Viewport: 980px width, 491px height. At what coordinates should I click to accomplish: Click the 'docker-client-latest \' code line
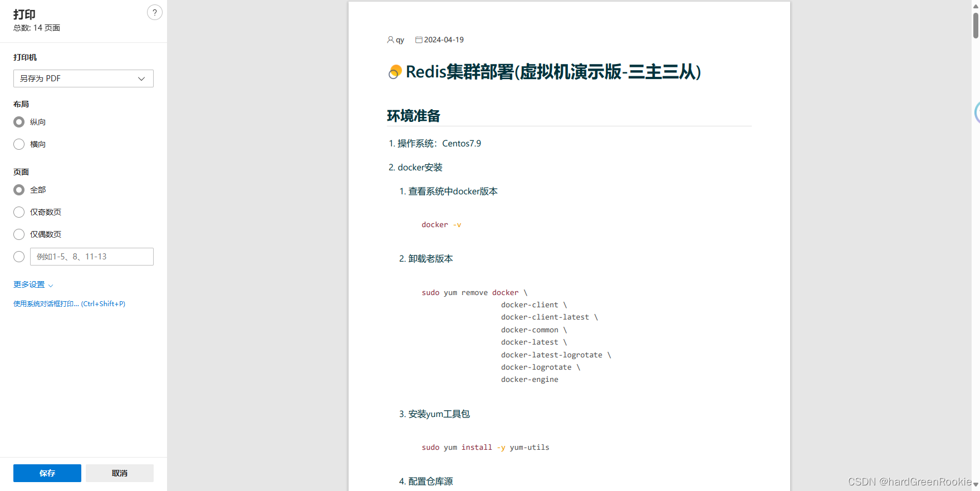[x=549, y=317]
